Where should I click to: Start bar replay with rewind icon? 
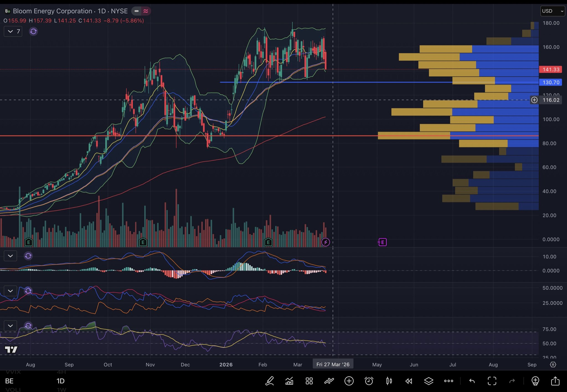click(x=409, y=381)
